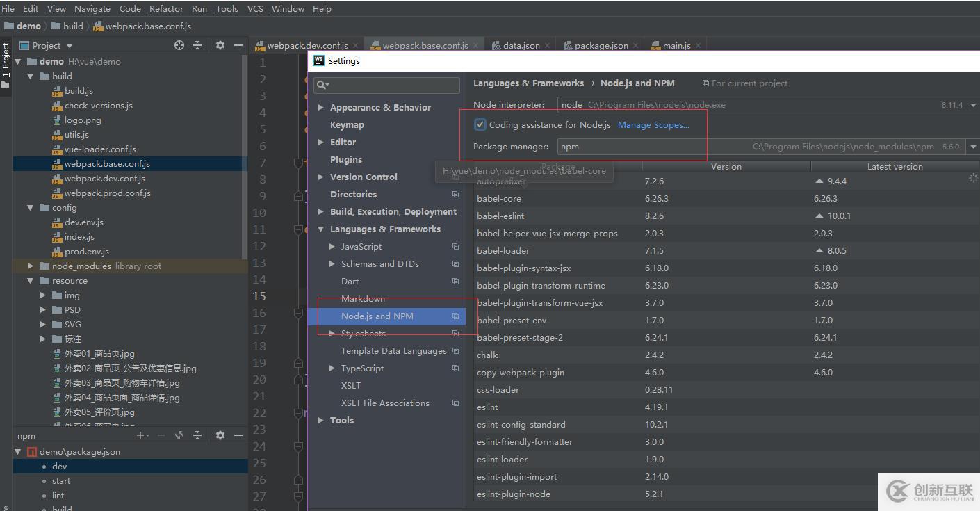Switch to the package.json editor tab
Viewport: 980px width, 511px height.
pos(601,46)
